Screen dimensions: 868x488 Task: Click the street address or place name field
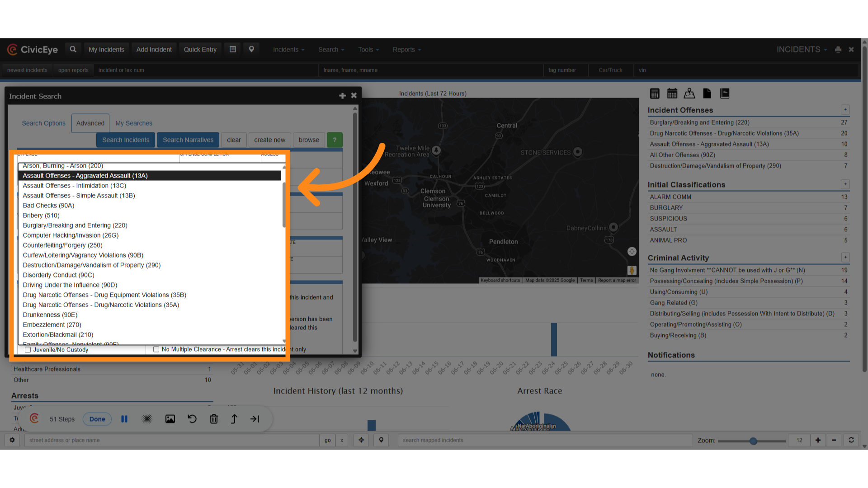tap(172, 440)
